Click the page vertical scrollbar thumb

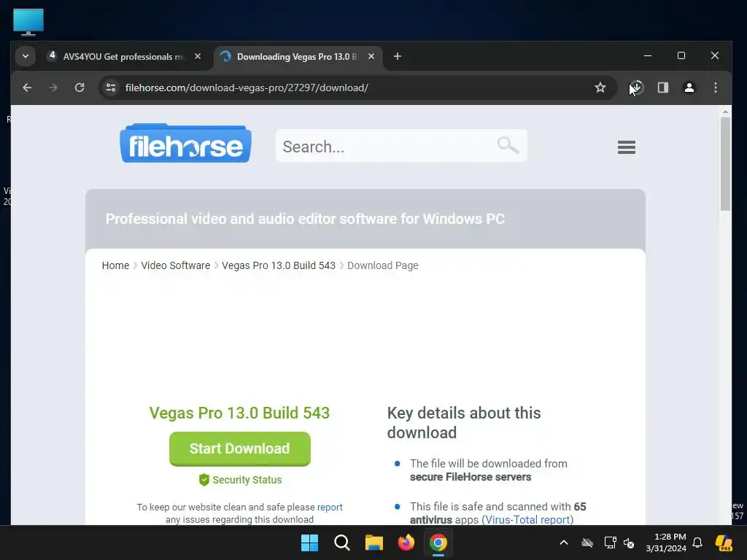click(x=725, y=164)
